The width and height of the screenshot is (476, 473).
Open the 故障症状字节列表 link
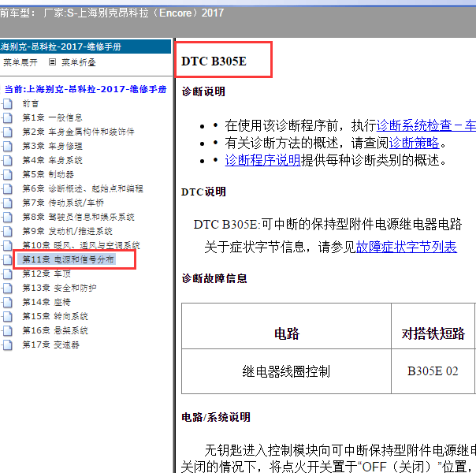[407, 247]
